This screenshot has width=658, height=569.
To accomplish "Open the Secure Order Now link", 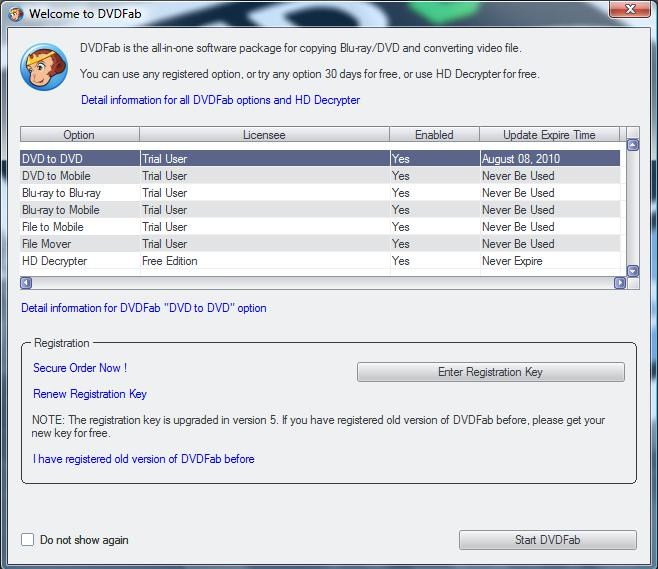I will coord(80,368).
